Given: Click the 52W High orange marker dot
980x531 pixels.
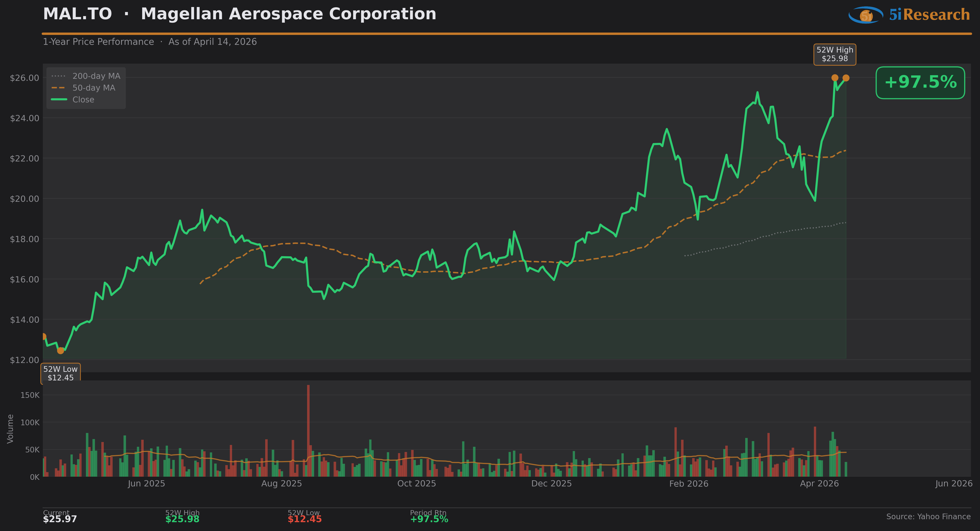Looking at the screenshot, I should 835,78.
